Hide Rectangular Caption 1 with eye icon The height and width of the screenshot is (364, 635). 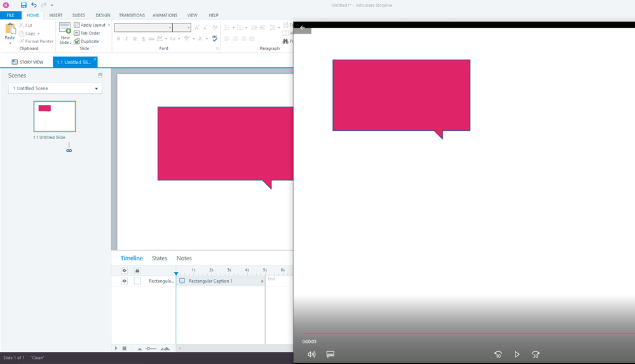click(x=125, y=281)
